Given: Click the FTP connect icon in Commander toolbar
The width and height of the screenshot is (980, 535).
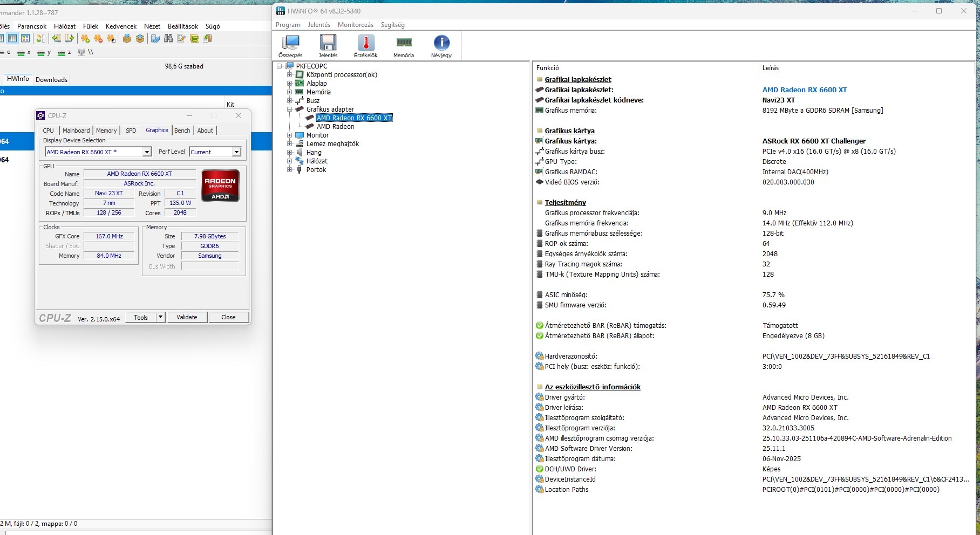Looking at the screenshot, I should [155, 38].
